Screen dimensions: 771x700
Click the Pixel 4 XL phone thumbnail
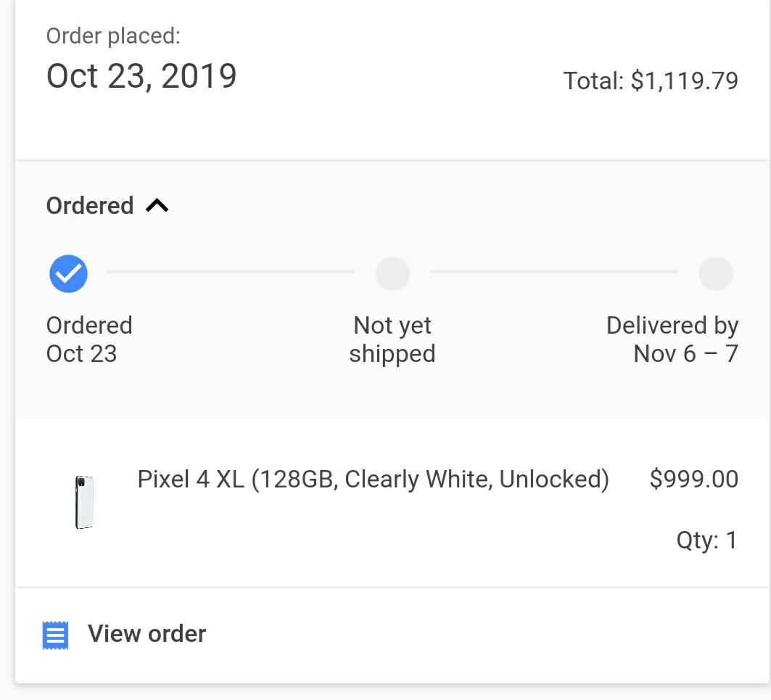pos(84,502)
